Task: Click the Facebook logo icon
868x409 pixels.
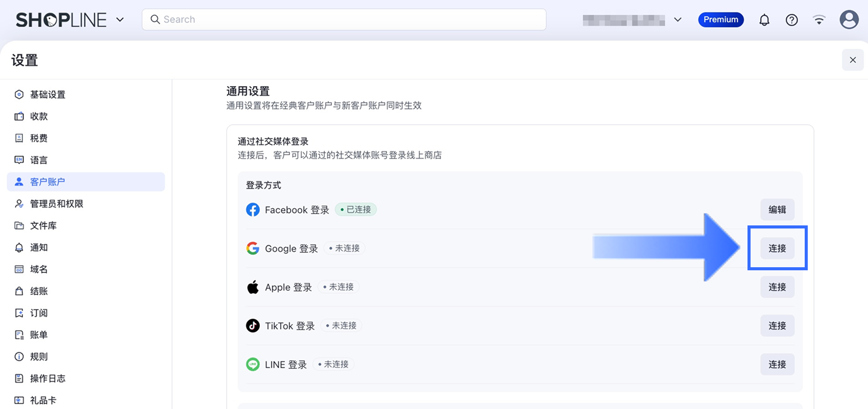Action: [x=253, y=210]
